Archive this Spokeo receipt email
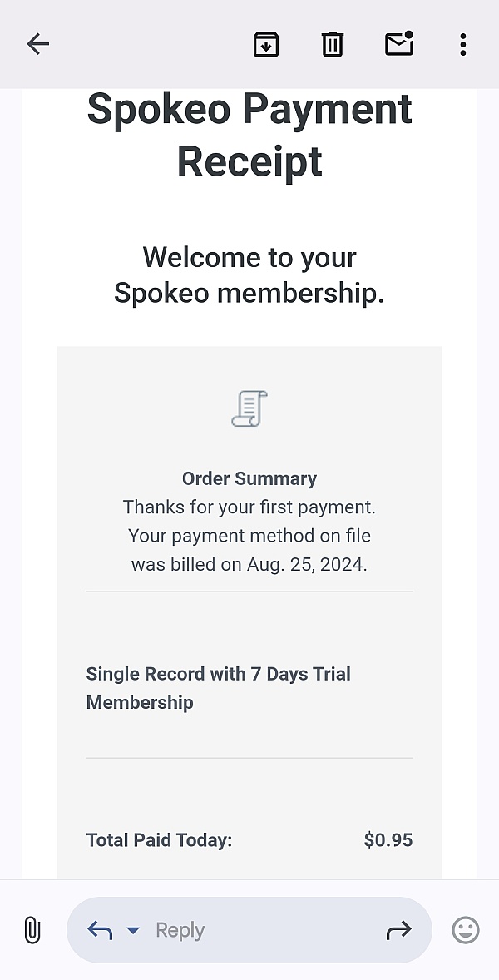The height and width of the screenshot is (980, 499). pos(266,44)
